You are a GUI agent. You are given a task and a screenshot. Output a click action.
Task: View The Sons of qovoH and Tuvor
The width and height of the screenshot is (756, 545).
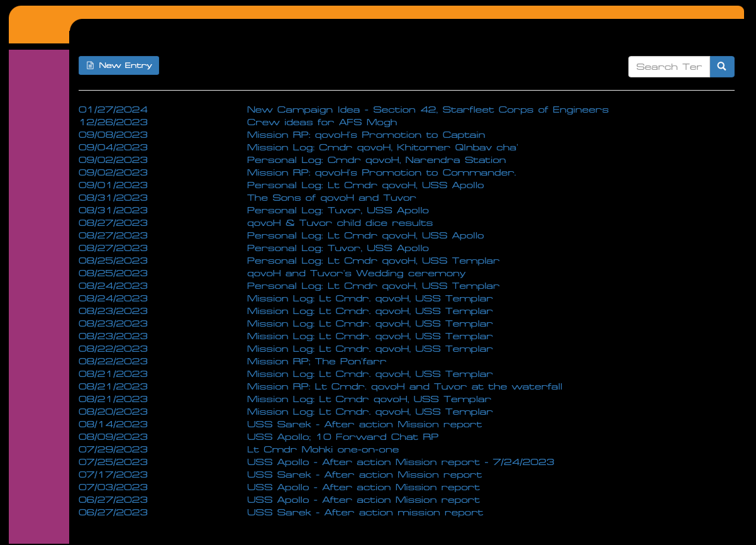point(331,198)
